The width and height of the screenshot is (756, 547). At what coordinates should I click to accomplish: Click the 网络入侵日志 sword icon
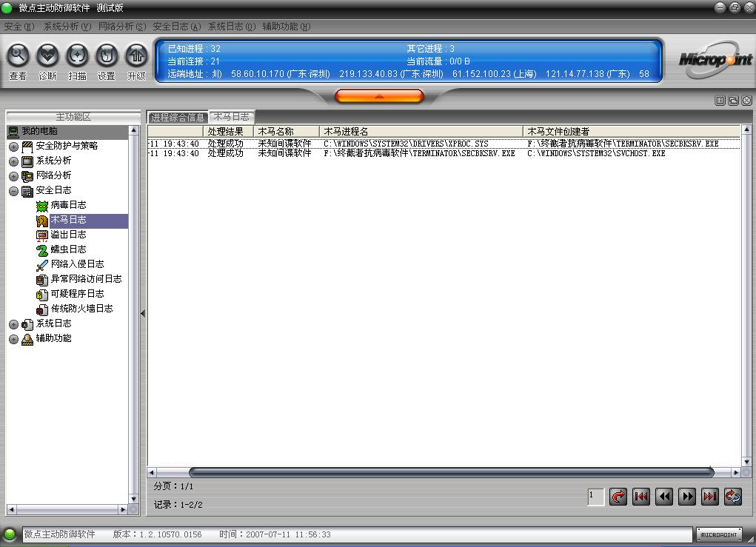(42, 265)
